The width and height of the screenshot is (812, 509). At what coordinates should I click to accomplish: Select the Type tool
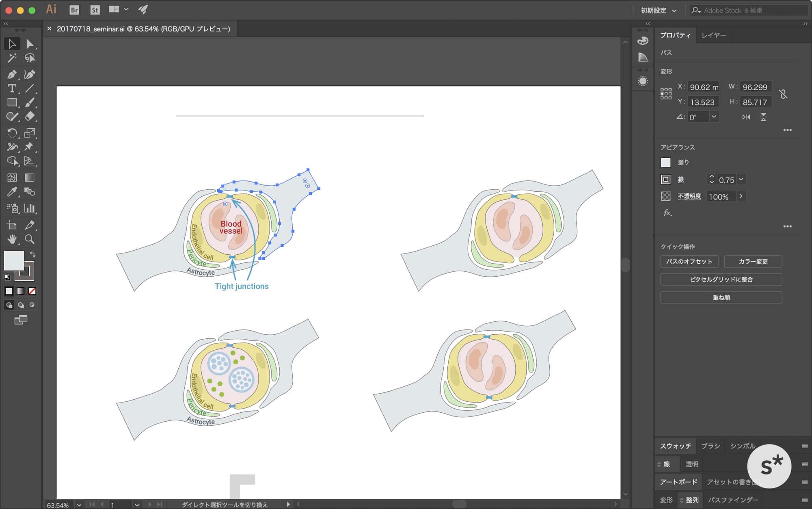[12, 88]
